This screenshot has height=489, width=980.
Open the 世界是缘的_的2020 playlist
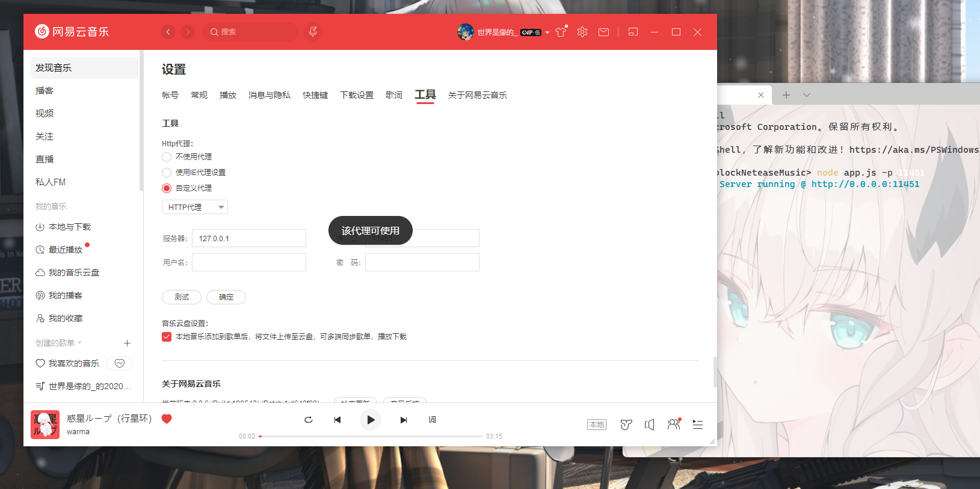click(x=84, y=386)
